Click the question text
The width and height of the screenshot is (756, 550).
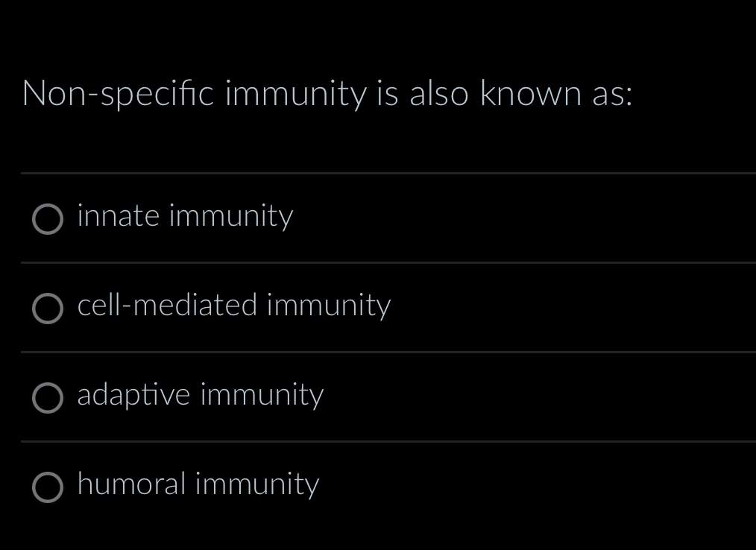click(328, 94)
